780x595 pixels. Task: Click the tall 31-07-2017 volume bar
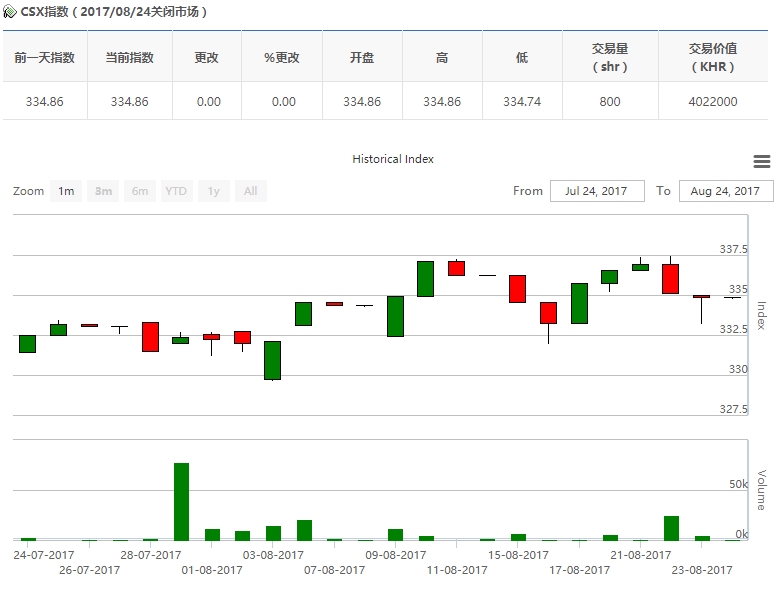click(x=181, y=501)
